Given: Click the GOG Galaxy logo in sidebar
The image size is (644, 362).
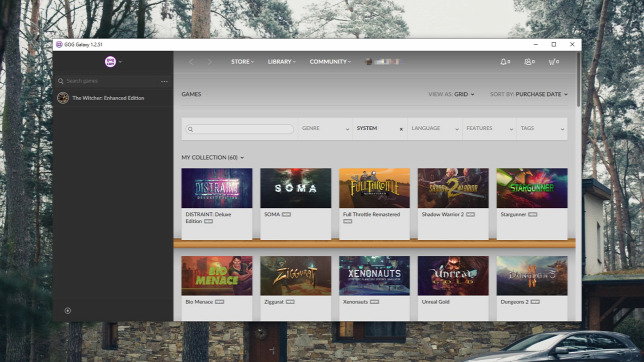Looking at the screenshot, I should click(110, 62).
